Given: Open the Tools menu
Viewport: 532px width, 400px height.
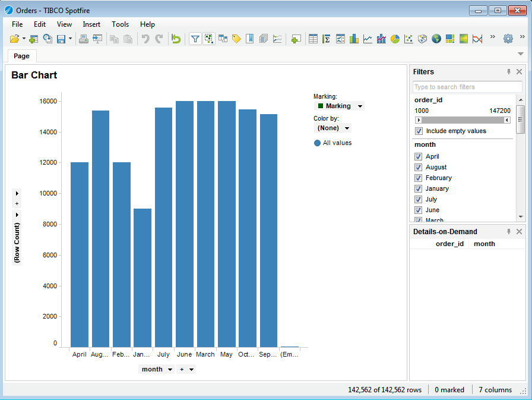Looking at the screenshot, I should click(120, 24).
